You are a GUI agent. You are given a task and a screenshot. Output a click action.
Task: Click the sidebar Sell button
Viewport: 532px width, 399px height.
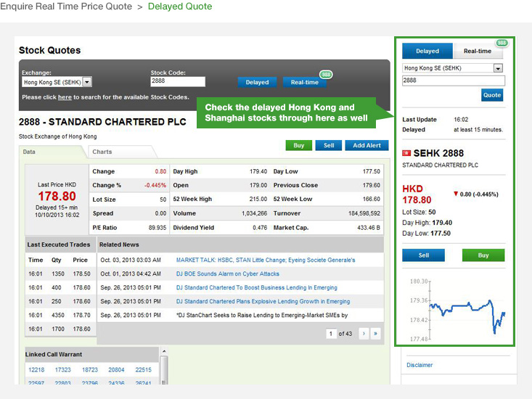(423, 255)
